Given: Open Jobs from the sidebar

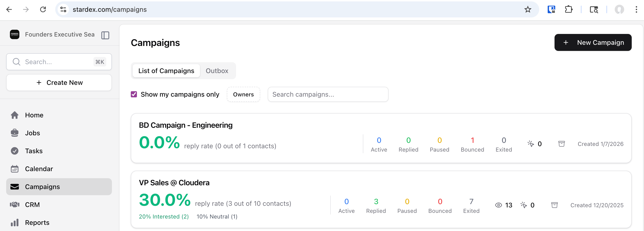Looking at the screenshot, I should 59,133.
